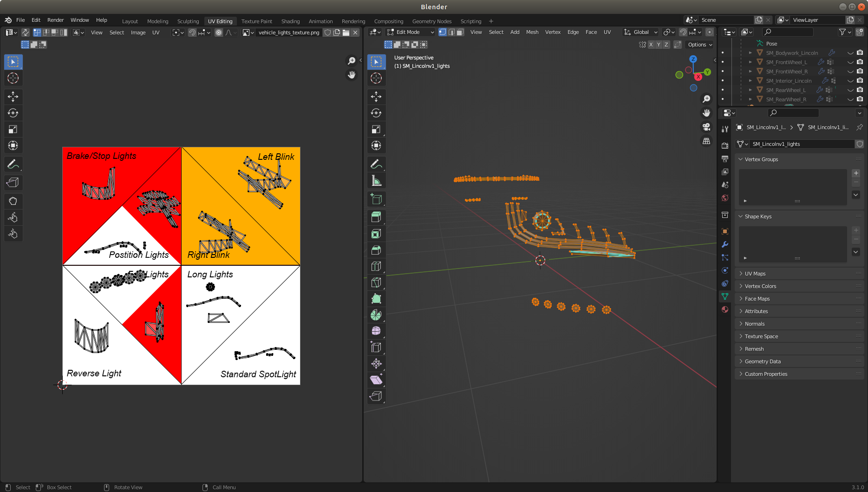
Task: Open the Global transform orientation dropdown
Action: pyautogui.click(x=641, y=32)
